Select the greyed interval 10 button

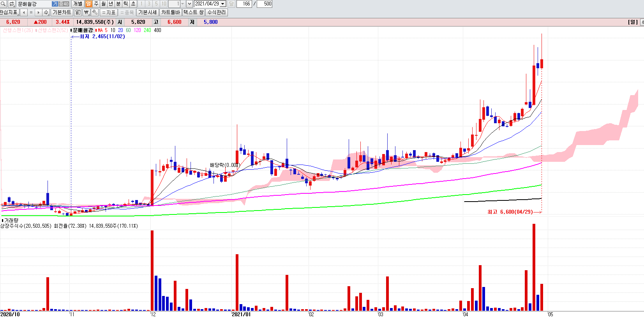(164, 4)
